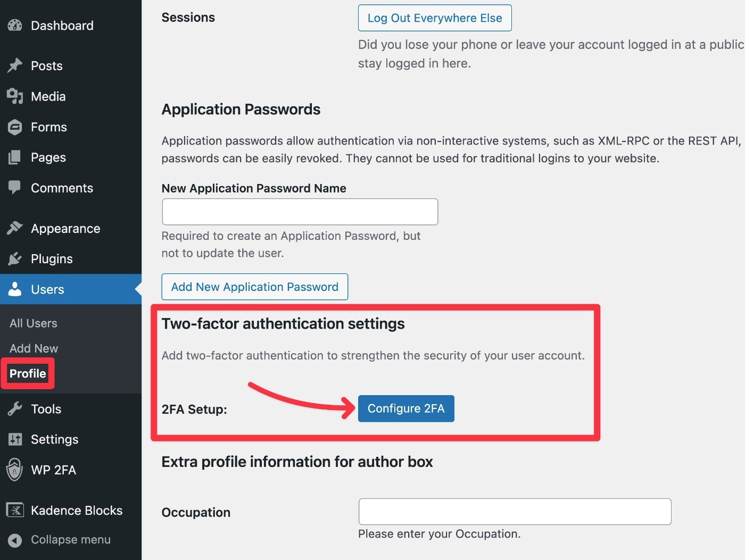
Task: Click the Settings sliders icon
Action: [x=15, y=439]
